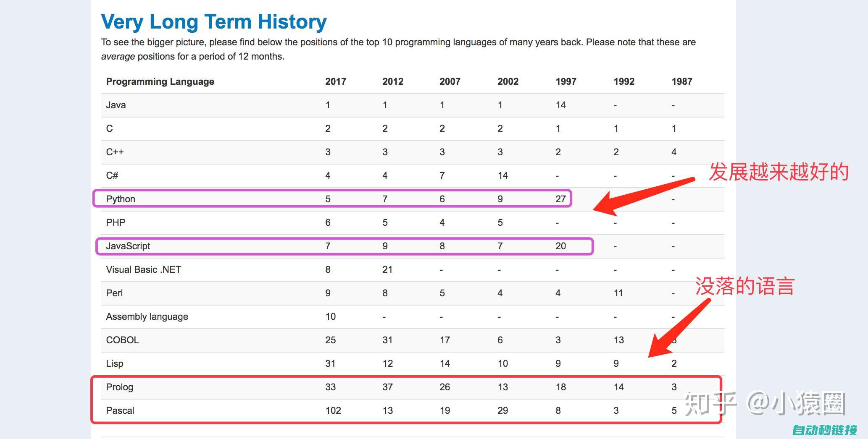Click the 1987 column header
The width and height of the screenshot is (868, 439).
click(682, 81)
